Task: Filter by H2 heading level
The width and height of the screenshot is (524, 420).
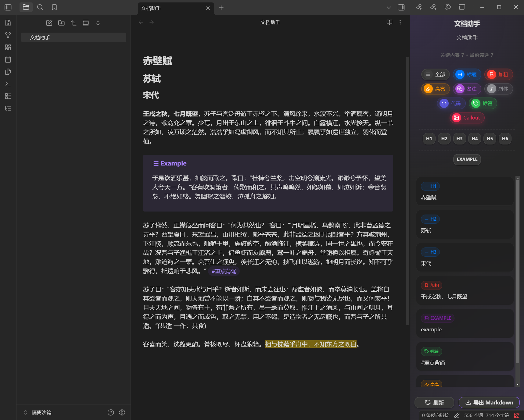Action: (x=444, y=139)
